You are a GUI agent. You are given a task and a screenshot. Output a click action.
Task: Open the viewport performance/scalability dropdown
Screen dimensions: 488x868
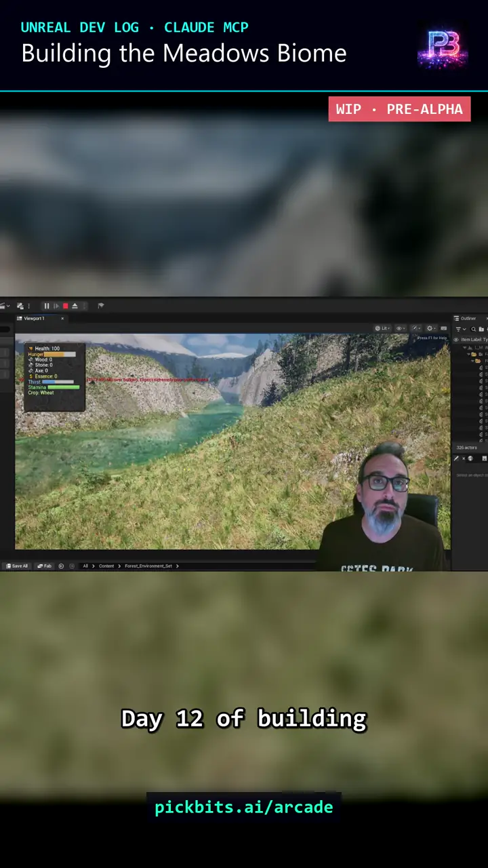[415, 328]
